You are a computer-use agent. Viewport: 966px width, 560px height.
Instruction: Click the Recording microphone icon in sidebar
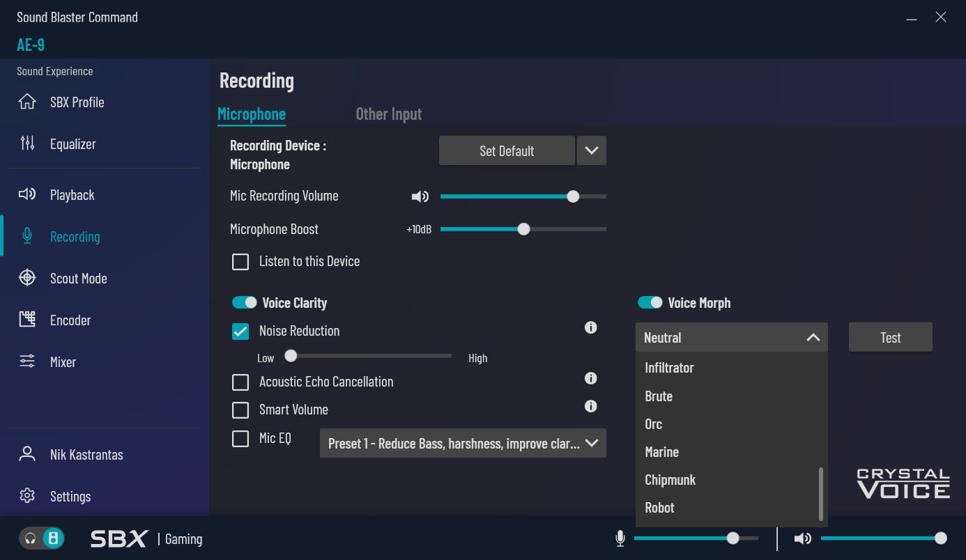27,236
